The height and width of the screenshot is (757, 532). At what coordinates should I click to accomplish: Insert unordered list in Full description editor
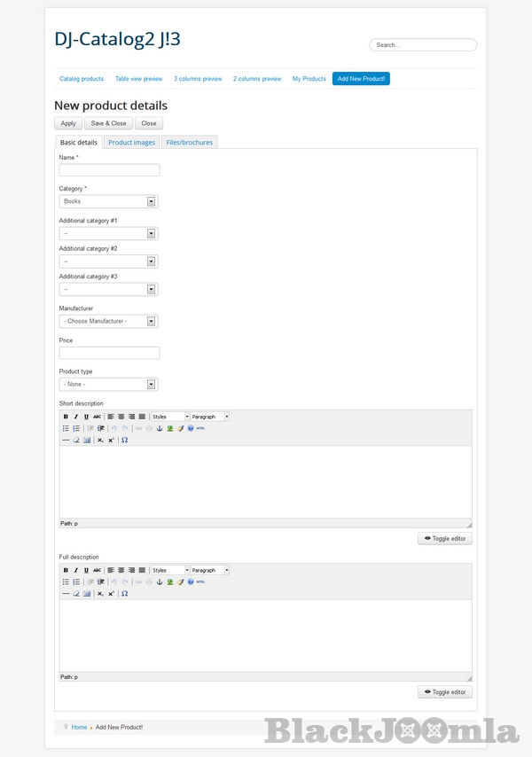(66, 581)
